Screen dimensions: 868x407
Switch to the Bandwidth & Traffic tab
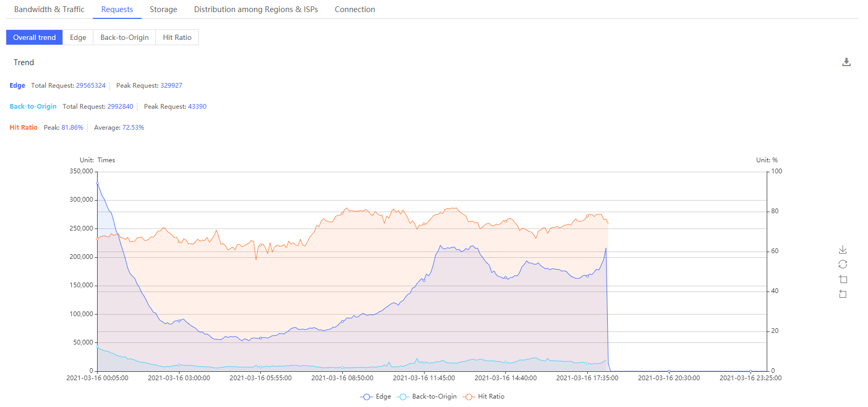49,9
